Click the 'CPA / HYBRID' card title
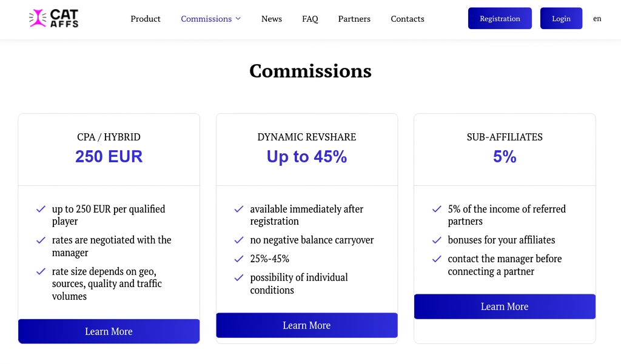Viewport: 621px width, 364px height. click(109, 137)
